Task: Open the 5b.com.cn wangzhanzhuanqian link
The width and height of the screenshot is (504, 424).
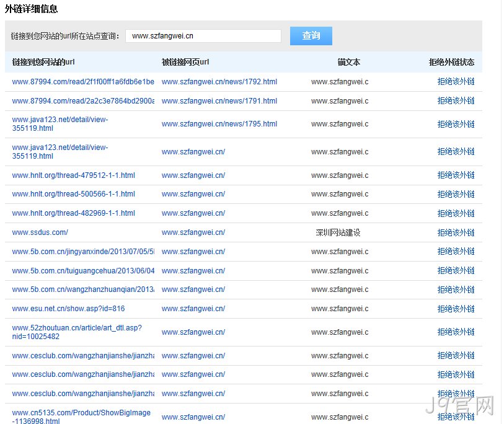Action: [83, 289]
